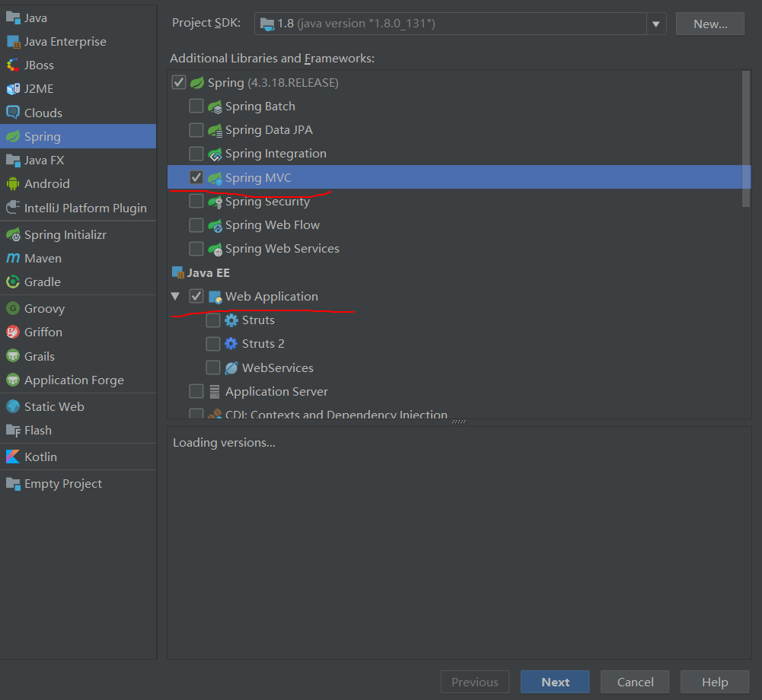
Task: Check the WebServices checkbox
Action: click(213, 367)
